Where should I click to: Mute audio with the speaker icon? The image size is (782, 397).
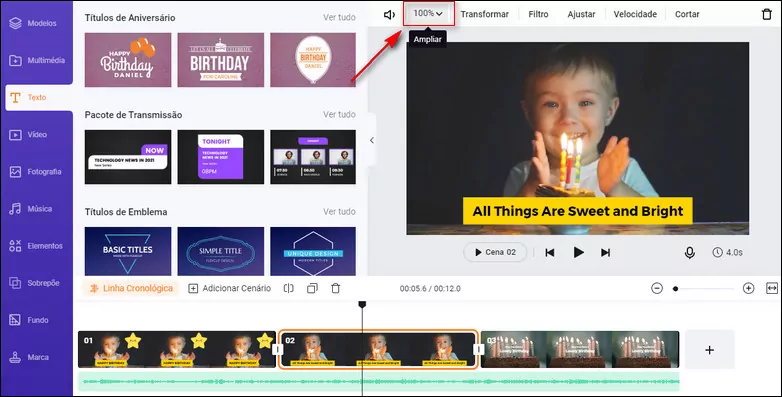coord(389,14)
